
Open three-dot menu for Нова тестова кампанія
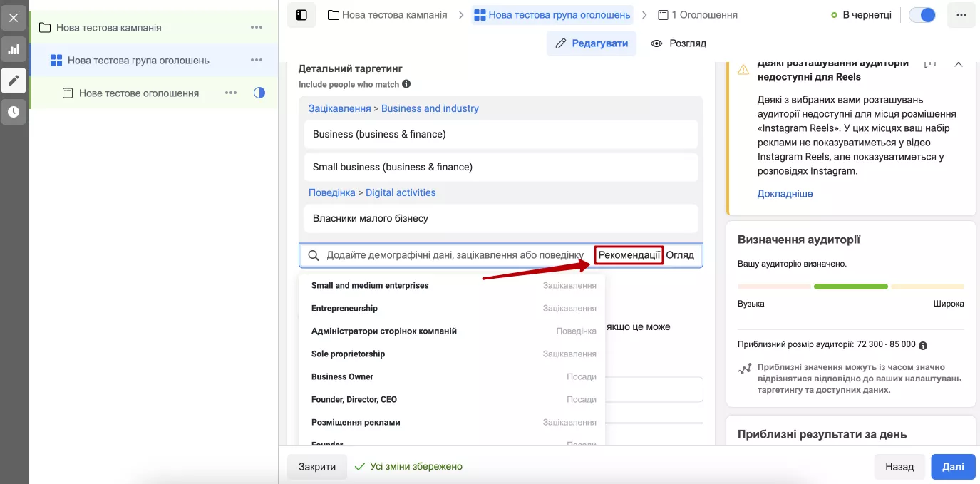pos(257,27)
